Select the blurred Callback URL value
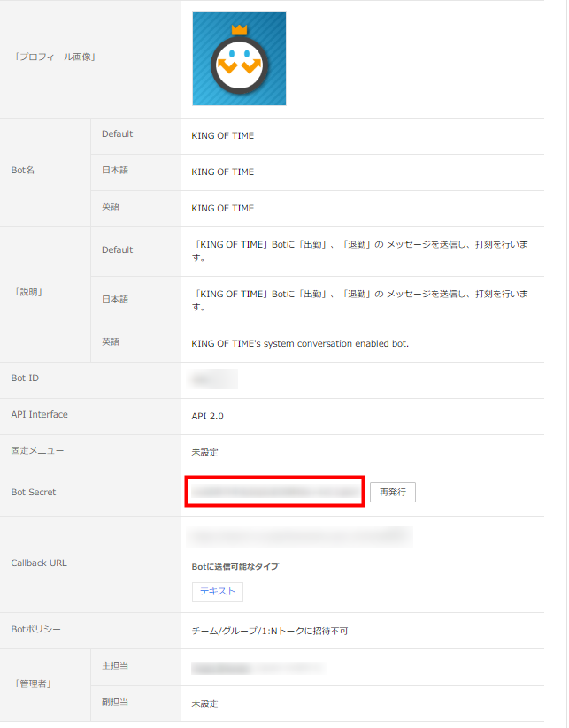The height and width of the screenshot is (728, 569). (300, 537)
